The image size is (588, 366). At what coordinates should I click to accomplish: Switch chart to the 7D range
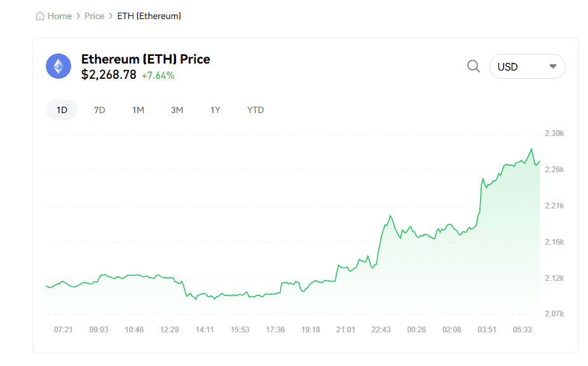point(99,110)
